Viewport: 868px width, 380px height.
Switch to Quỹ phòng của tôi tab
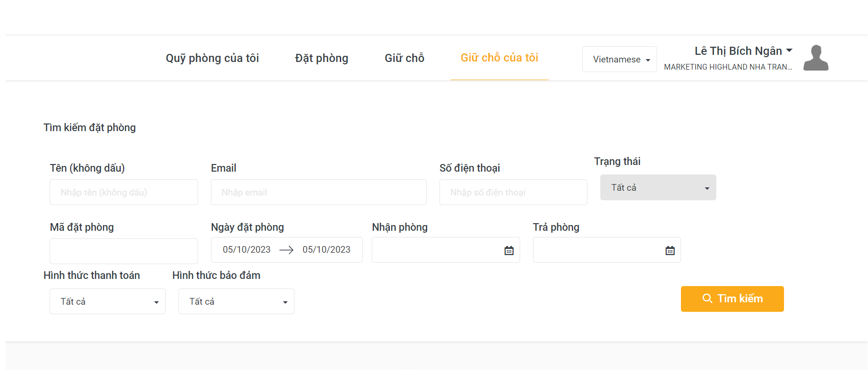coord(212,58)
